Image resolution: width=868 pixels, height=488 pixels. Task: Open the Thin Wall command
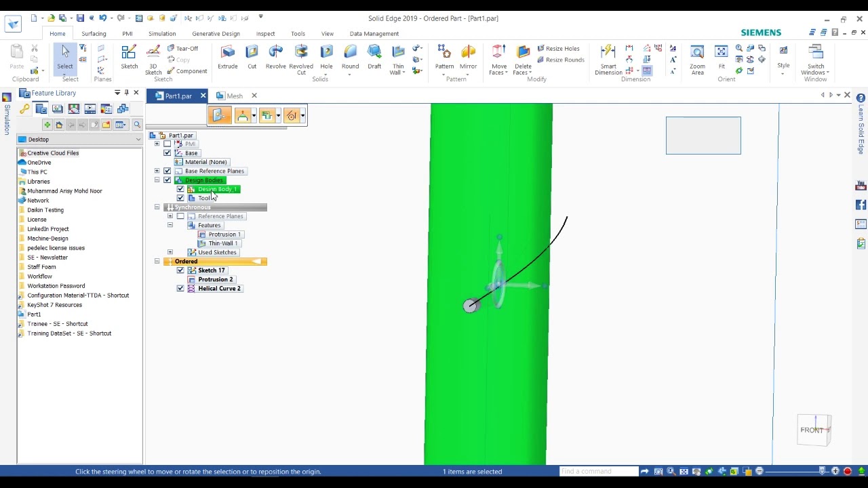click(x=398, y=60)
